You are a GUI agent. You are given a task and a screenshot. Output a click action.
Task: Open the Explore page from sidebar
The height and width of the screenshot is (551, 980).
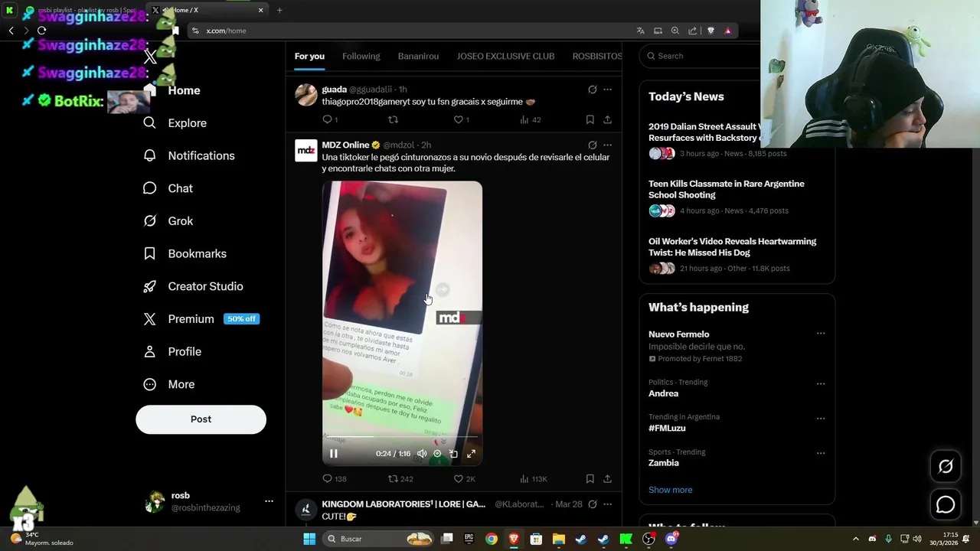tap(175, 123)
